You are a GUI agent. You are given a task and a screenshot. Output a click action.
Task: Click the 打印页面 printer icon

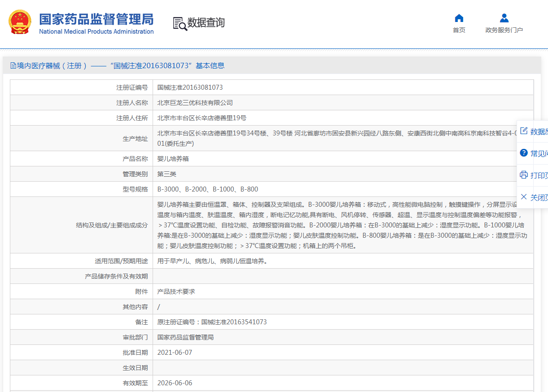pyautogui.click(x=524, y=175)
